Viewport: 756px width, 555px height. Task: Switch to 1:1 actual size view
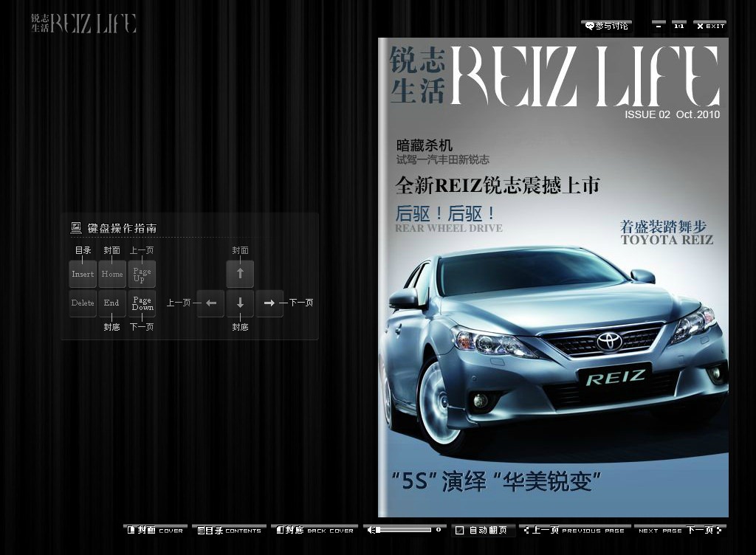(x=679, y=26)
